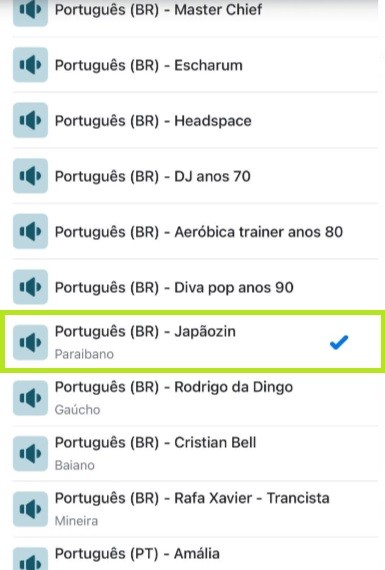Play the Escharum voice sample
385x570 pixels.
[x=30, y=65]
